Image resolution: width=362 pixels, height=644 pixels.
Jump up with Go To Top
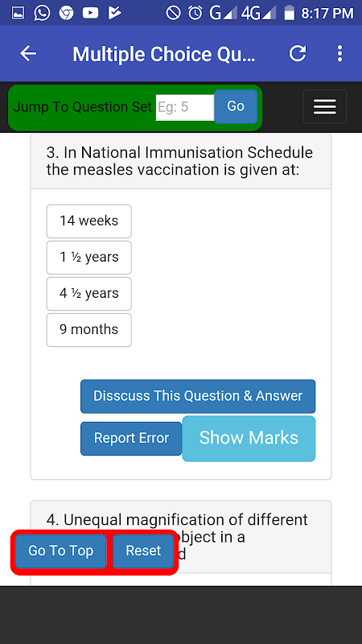(x=61, y=551)
